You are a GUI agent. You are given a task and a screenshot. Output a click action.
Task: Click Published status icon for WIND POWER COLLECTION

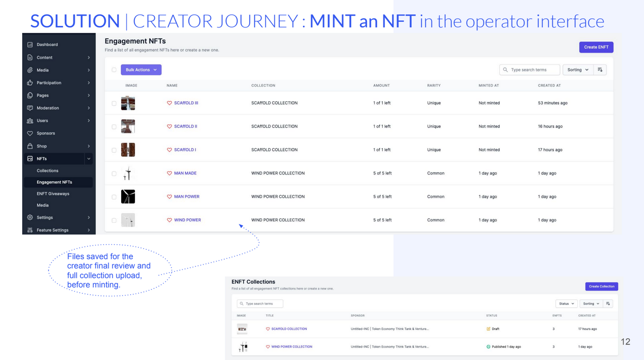click(489, 347)
